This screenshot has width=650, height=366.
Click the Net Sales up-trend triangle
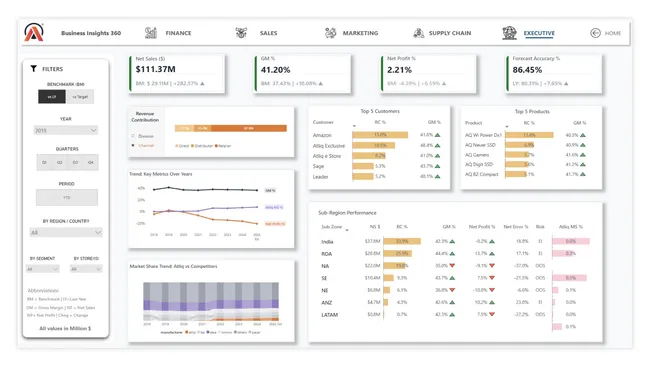[x=202, y=84]
